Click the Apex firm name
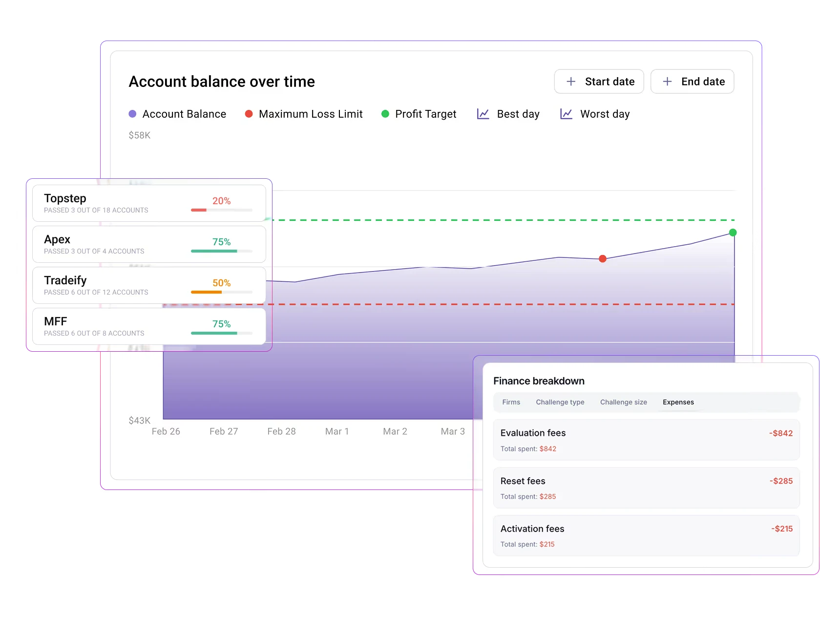The image size is (840, 617). (57, 239)
